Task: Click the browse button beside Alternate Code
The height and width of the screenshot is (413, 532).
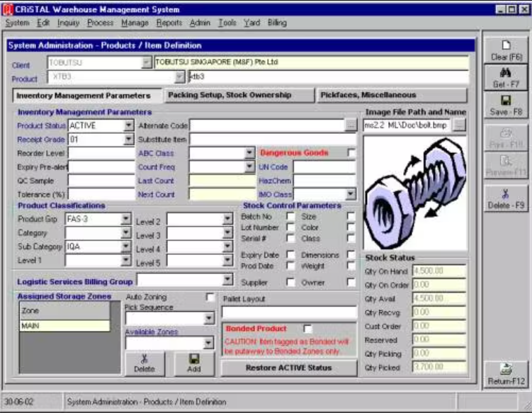Action: point(351,125)
